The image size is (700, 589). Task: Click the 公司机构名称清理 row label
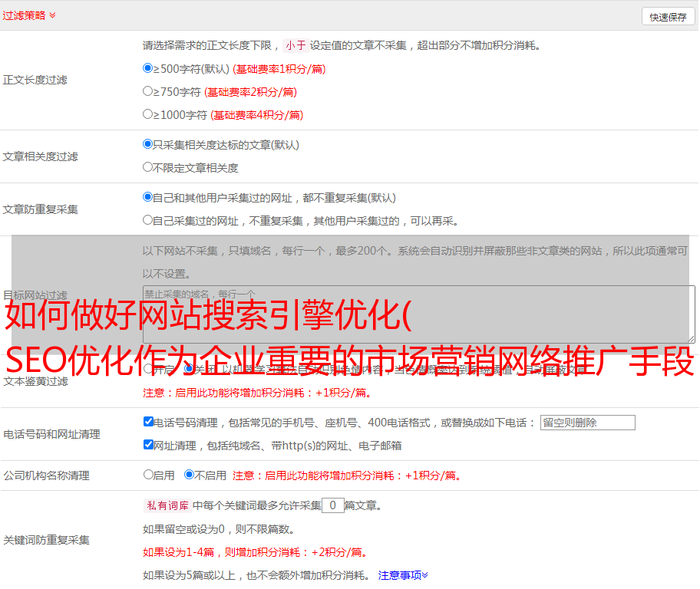click(46, 475)
